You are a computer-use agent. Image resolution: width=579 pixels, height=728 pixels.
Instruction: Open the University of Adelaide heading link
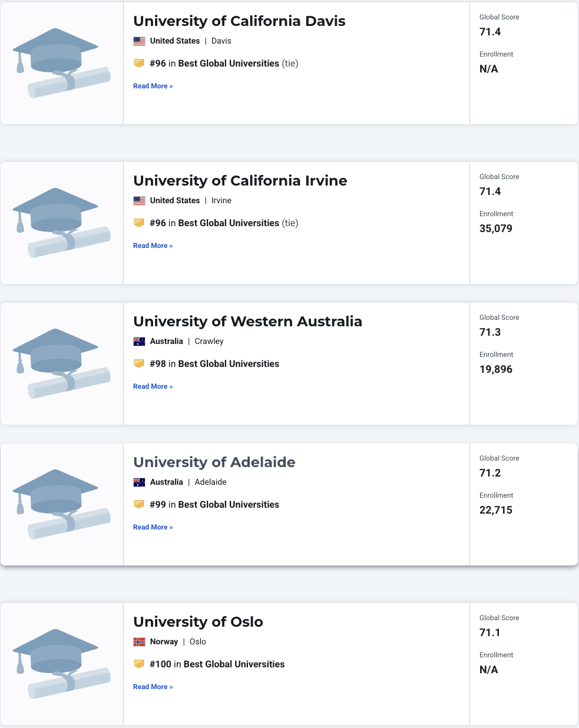pyautogui.click(x=214, y=462)
